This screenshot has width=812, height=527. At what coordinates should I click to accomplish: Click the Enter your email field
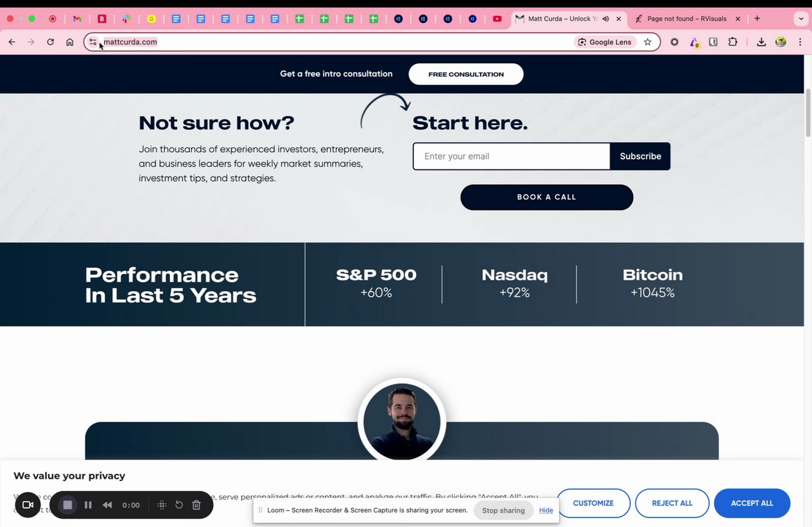[511, 156]
